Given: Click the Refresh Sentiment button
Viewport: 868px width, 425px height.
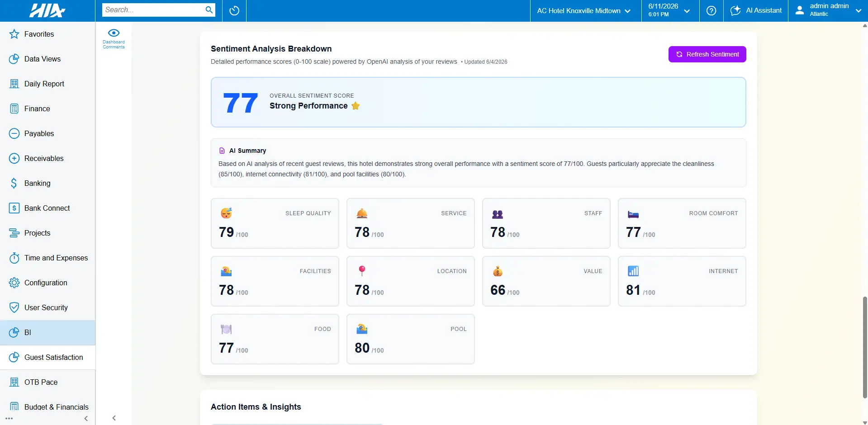Looking at the screenshot, I should [707, 54].
